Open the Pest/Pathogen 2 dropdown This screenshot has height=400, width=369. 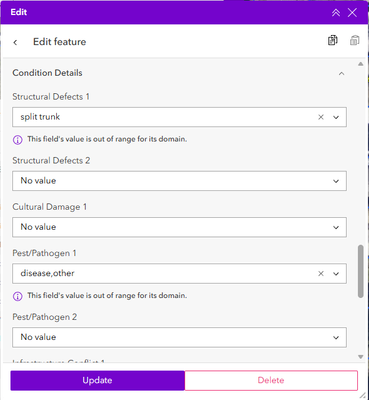pyautogui.click(x=179, y=337)
